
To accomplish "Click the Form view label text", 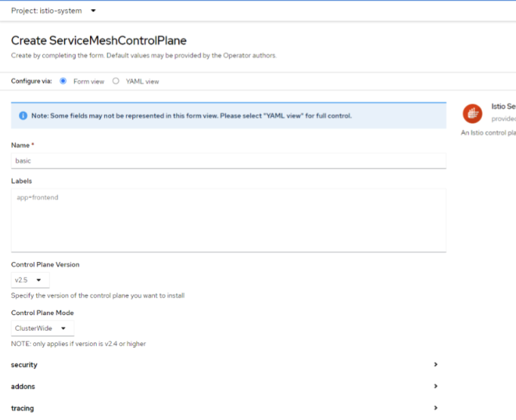I will coord(88,82).
